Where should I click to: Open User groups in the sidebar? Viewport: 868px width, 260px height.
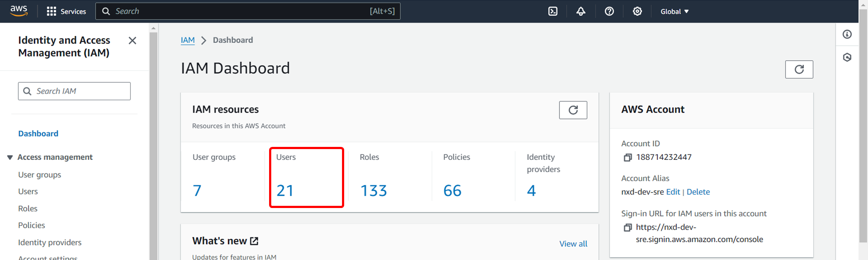pos(39,175)
